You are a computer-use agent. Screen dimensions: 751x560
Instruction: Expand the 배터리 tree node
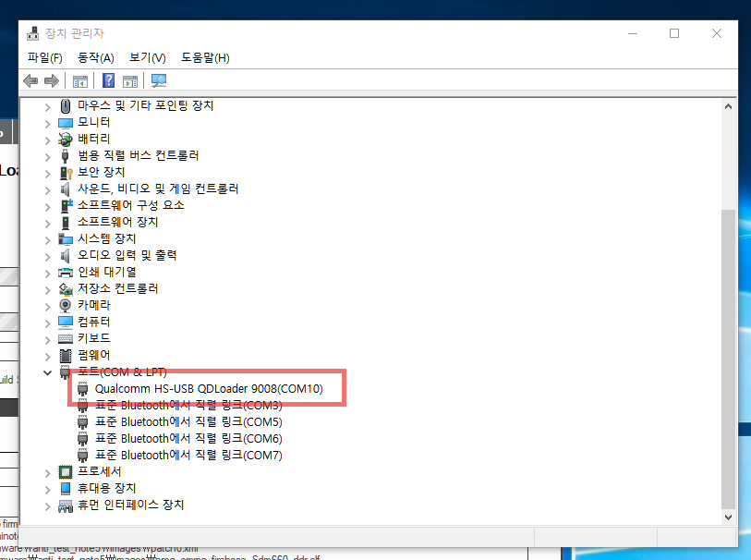[47, 140]
